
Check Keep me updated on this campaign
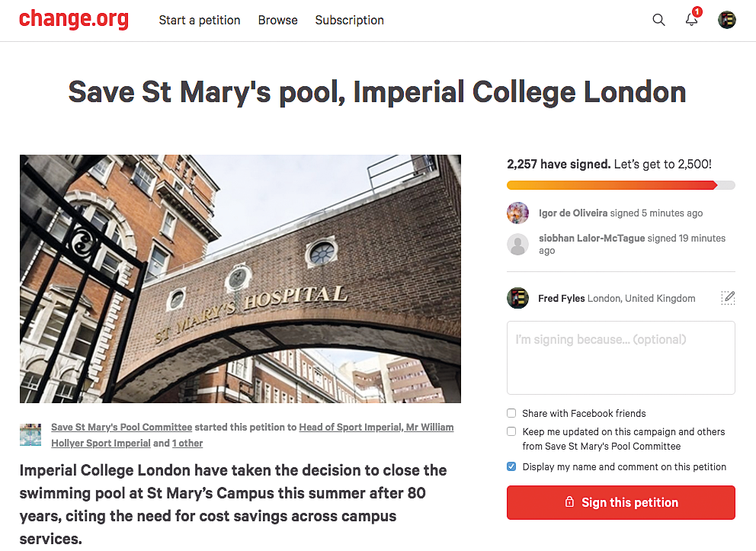(x=511, y=431)
